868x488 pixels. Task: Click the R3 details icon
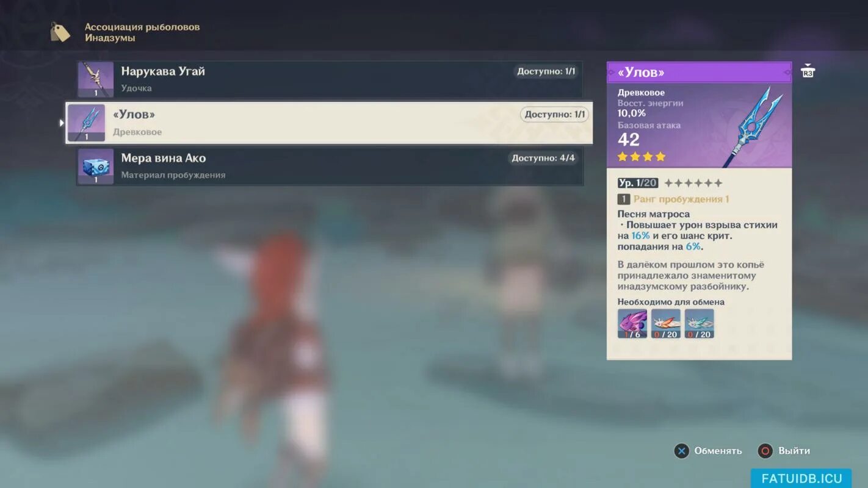tap(808, 71)
